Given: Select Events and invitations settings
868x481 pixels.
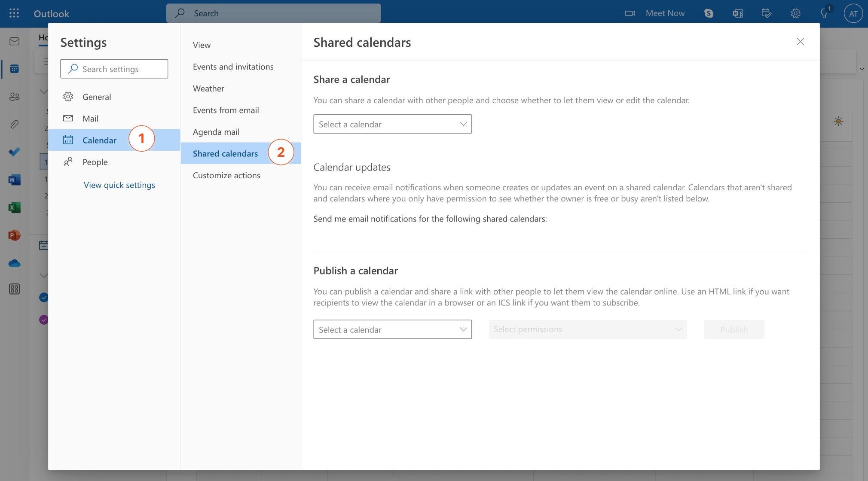Looking at the screenshot, I should (x=233, y=67).
